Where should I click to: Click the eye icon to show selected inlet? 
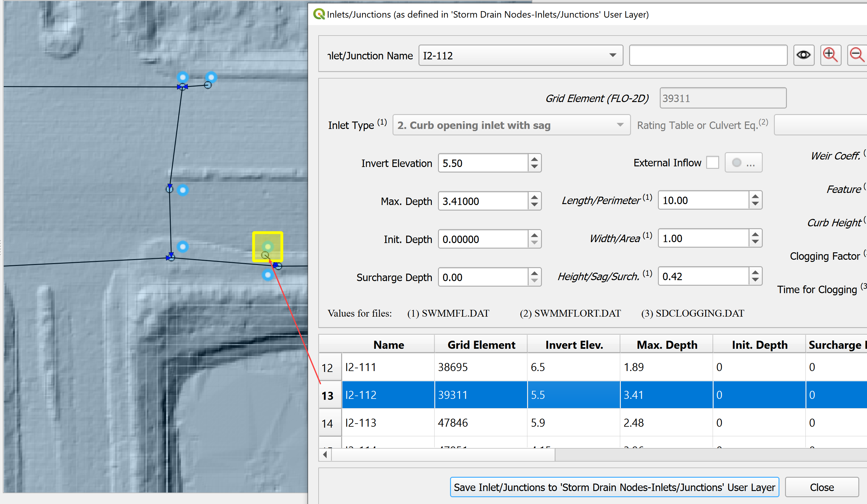click(x=803, y=55)
